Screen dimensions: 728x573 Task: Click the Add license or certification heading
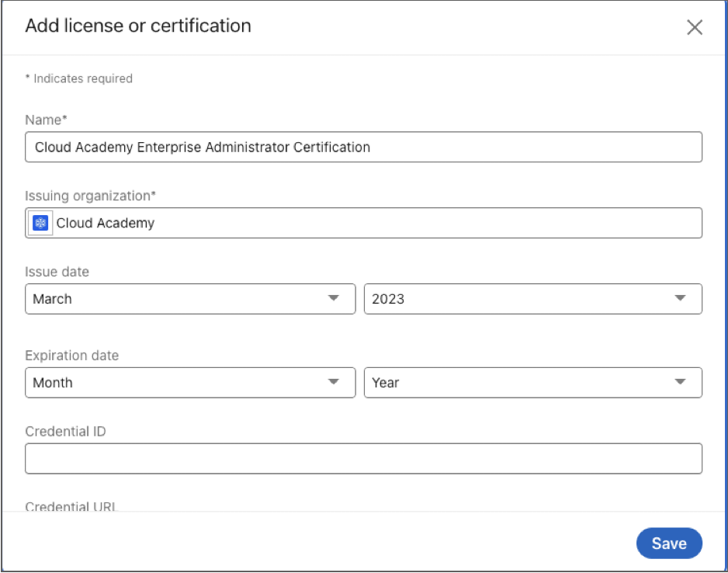tap(138, 26)
